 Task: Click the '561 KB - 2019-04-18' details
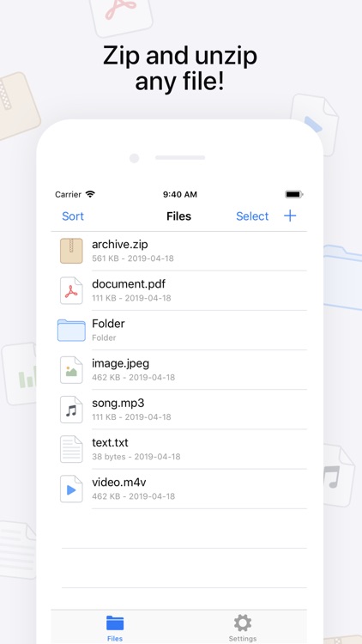point(133,258)
